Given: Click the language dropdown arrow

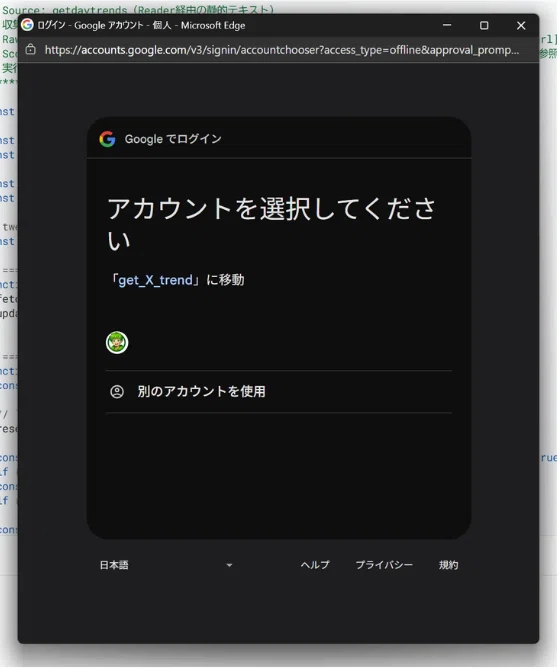Looking at the screenshot, I should pyautogui.click(x=229, y=565).
